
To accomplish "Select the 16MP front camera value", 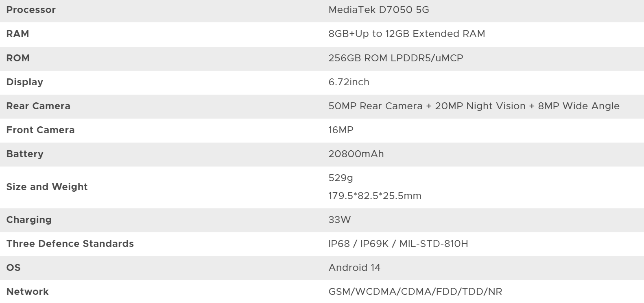I will 341,130.
